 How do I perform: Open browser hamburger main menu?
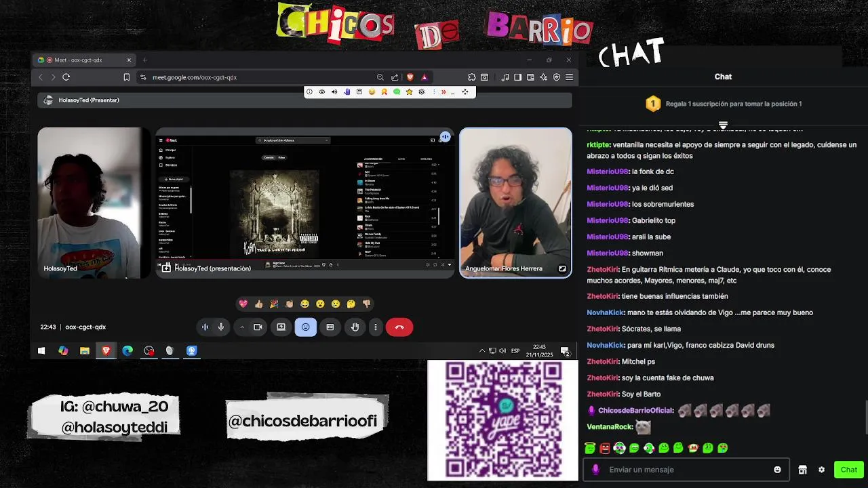click(570, 77)
